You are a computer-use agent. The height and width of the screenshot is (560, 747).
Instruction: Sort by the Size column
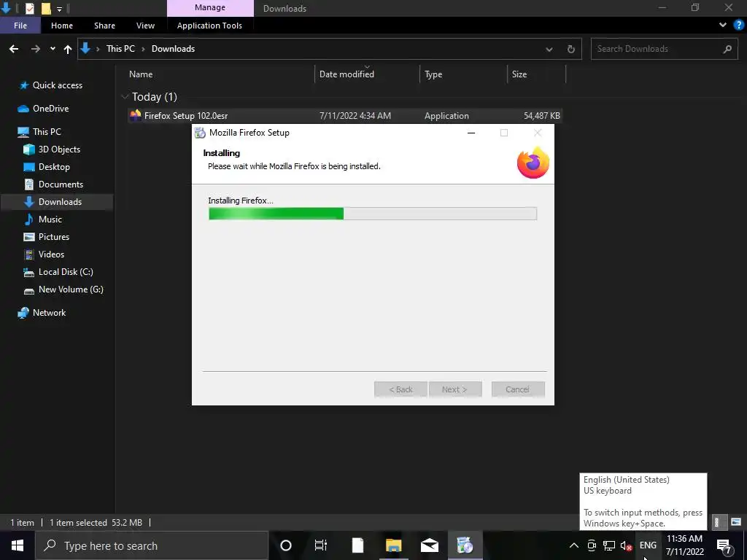[x=536, y=74]
